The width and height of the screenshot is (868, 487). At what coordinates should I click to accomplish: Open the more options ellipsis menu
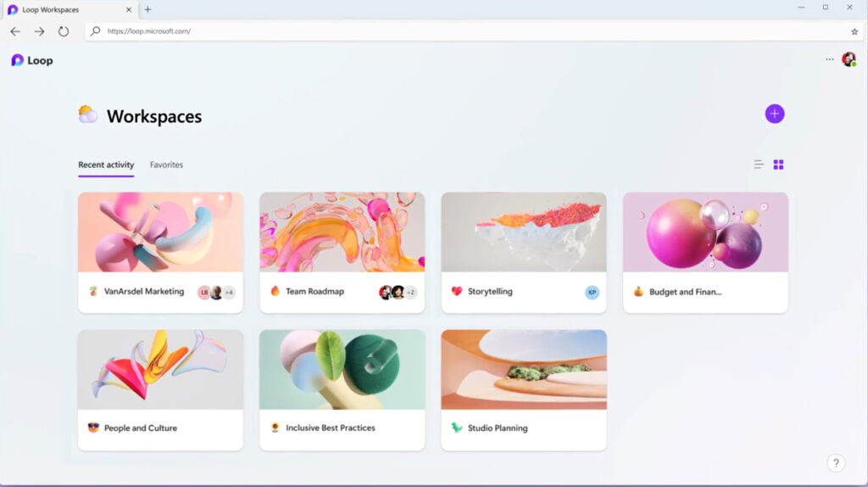coord(829,59)
